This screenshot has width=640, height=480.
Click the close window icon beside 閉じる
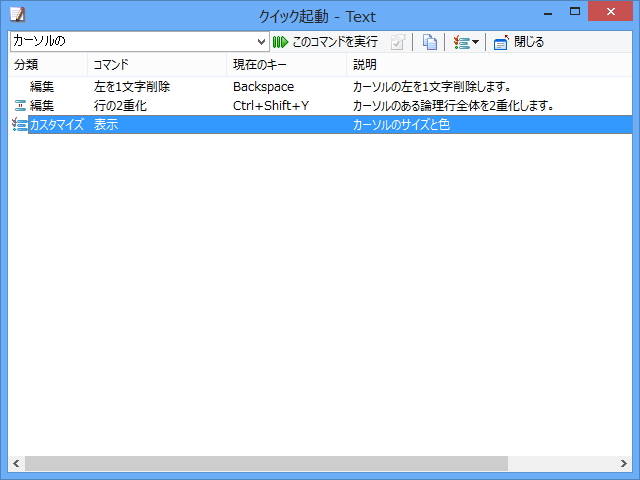click(501, 42)
